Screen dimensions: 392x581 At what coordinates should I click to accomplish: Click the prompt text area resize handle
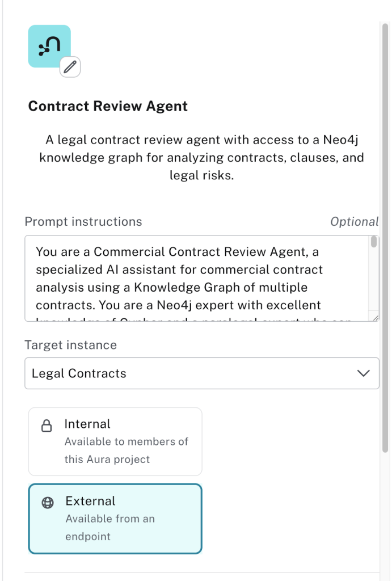pyautogui.click(x=375, y=318)
